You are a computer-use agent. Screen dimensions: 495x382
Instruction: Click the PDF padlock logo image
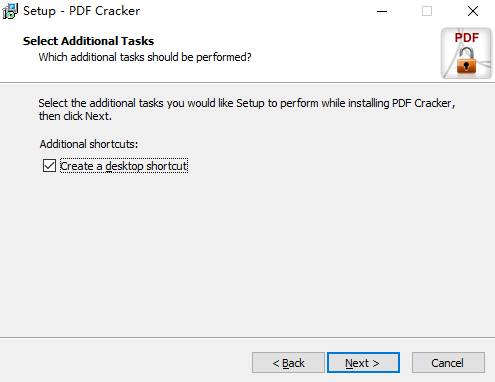[466, 53]
